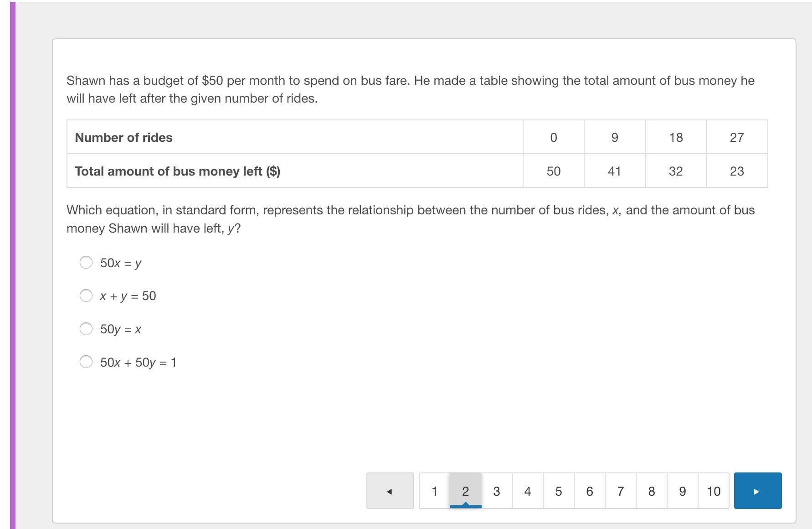Screen dimensions: 812x529
Task: Go to the next question arrow
Action: coord(757,491)
